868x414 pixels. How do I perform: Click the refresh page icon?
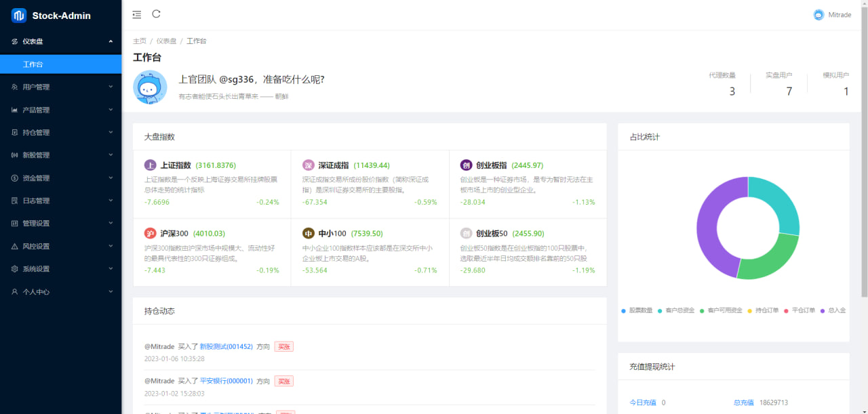pos(157,14)
